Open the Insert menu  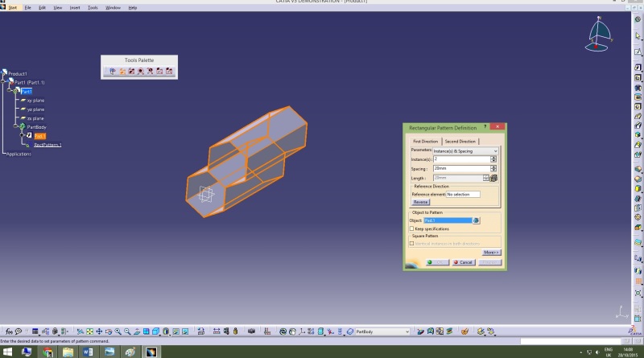point(75,7)
